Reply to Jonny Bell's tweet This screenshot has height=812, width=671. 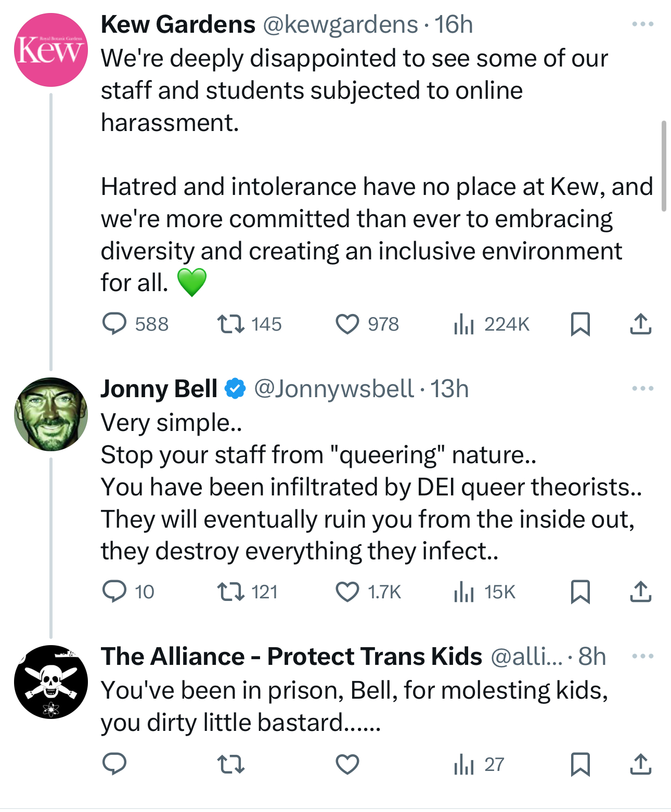click(x=114, y=592)
